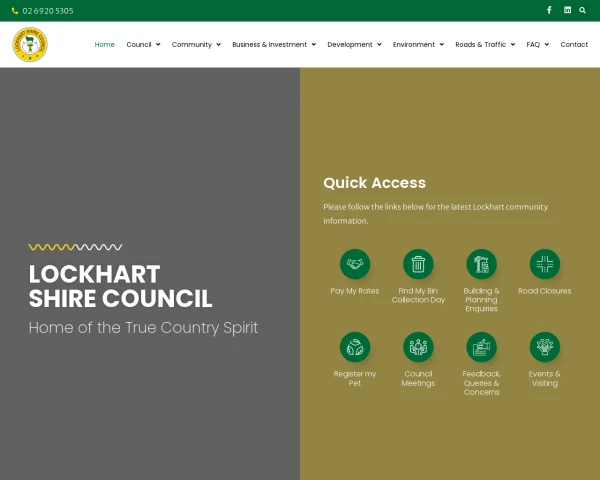
Task: Open the Council Meetings icon
Action: point(418,347)
